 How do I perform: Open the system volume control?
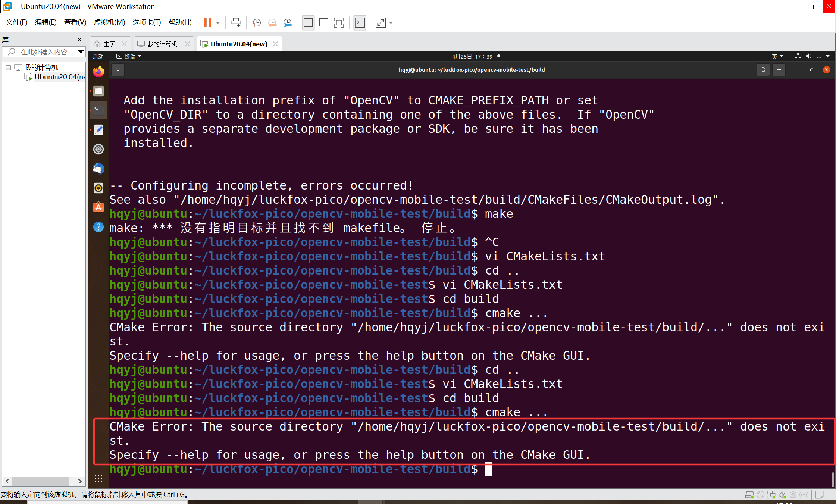pyautogui.click(x=808, y=56)
